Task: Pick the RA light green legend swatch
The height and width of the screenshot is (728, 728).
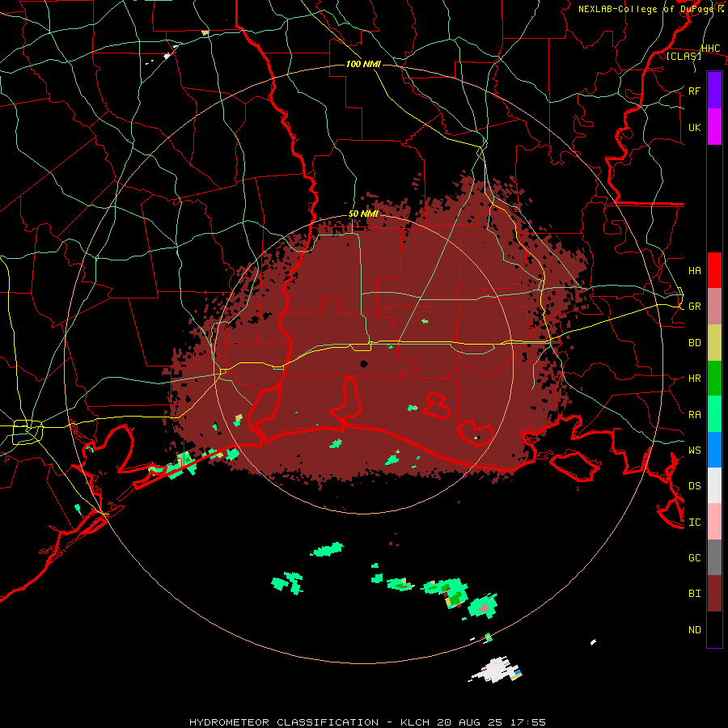Action: tap(714, 414)
